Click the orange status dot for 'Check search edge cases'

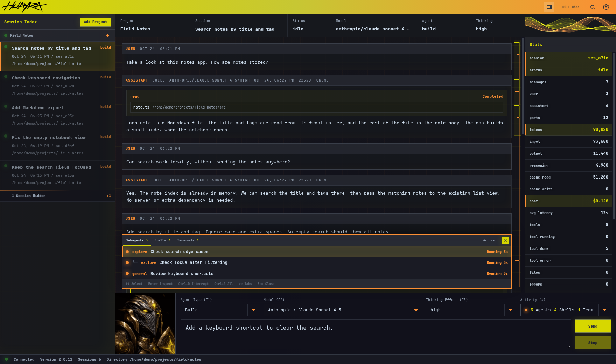tap(127, 252)
